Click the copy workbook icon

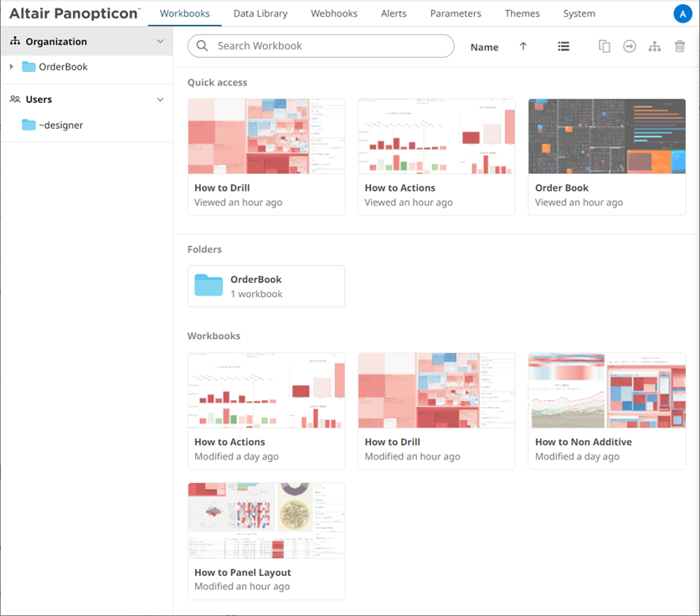pos(605,46)
